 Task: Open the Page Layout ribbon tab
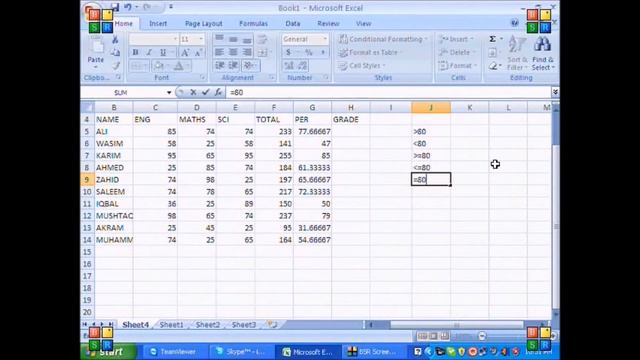click(203, 24)
